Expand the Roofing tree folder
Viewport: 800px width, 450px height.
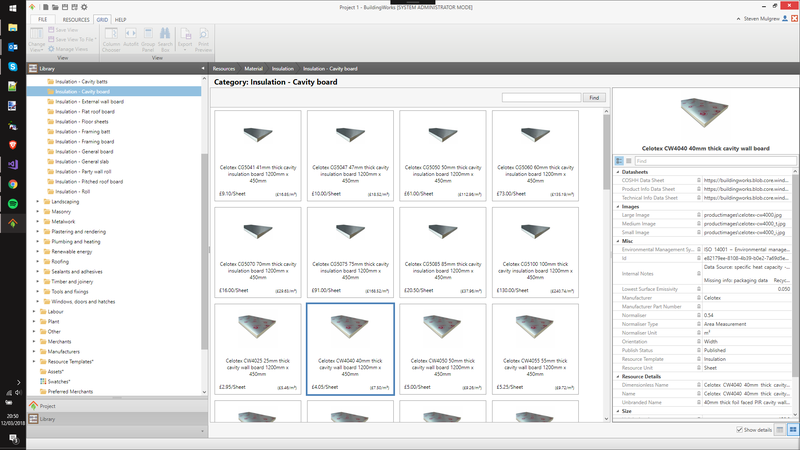click(38, 262)
